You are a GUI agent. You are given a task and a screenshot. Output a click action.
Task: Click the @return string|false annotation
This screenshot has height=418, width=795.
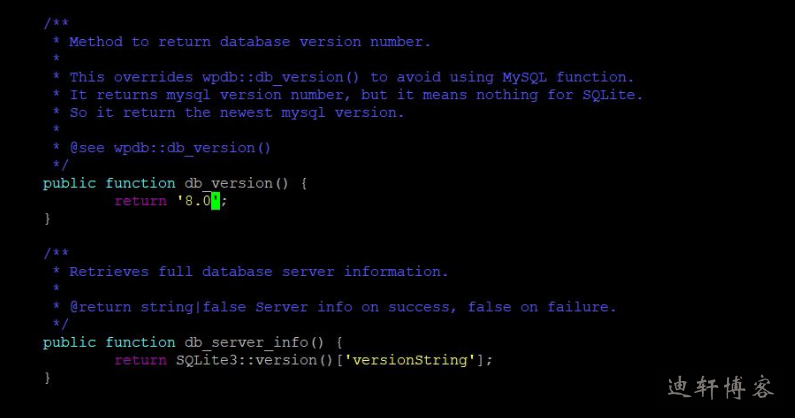[x=158, y=307]
